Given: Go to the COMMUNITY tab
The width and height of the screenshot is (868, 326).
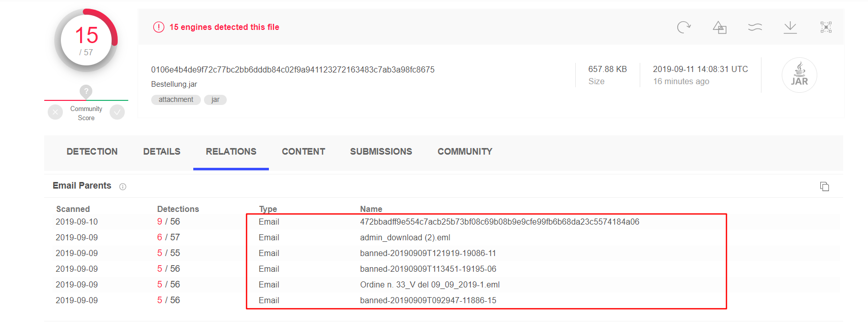Looking at the screenshot, I should coord(465,152).
